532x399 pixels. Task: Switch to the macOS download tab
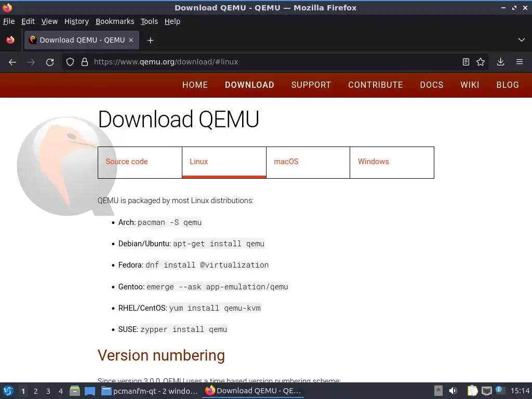pyautogui.click(x=308, y=163)
